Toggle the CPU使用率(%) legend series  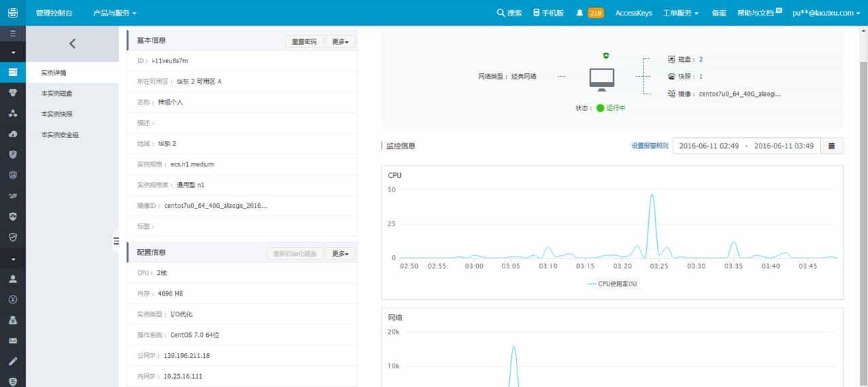coord(612,284)
